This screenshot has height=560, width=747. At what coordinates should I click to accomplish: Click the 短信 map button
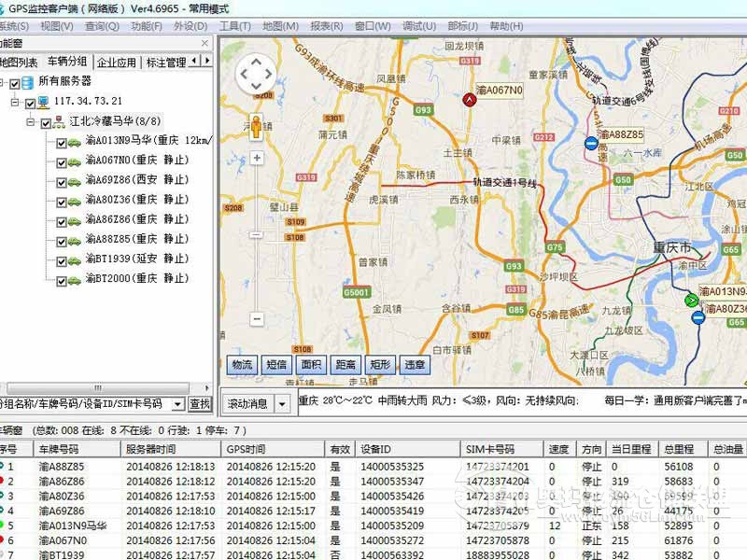point(276,365)
